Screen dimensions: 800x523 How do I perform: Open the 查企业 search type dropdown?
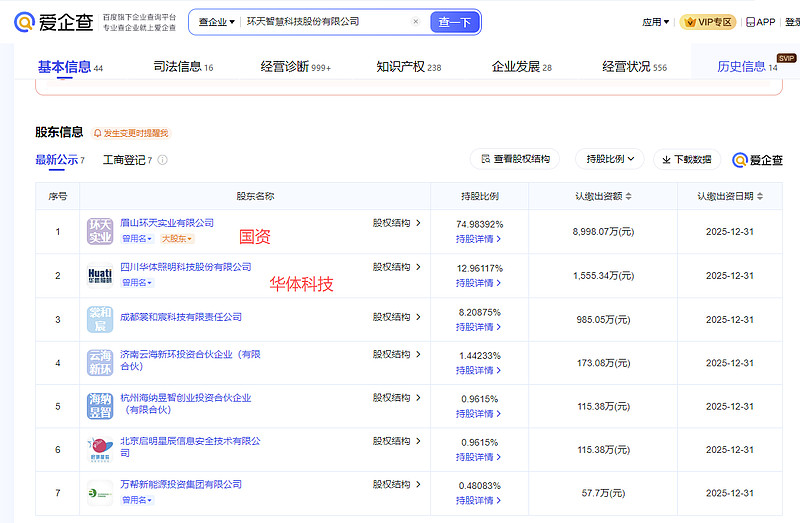[x=216, y=21]
